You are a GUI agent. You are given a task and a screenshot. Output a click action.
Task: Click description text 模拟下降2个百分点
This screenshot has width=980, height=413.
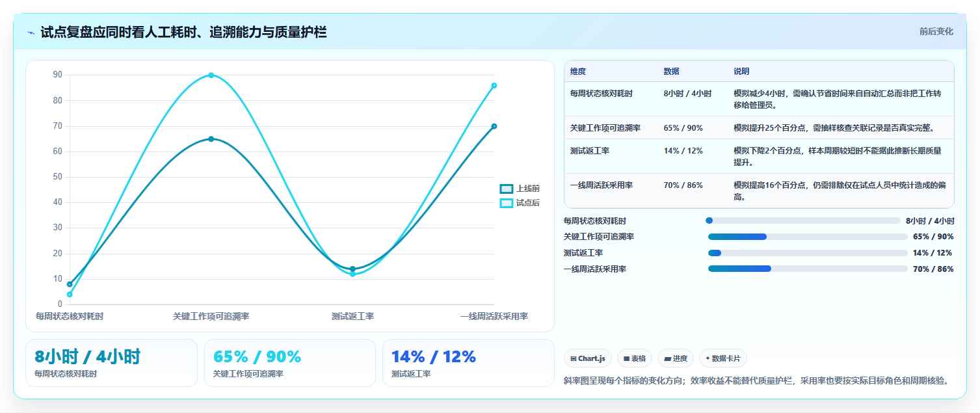point(838,155)
